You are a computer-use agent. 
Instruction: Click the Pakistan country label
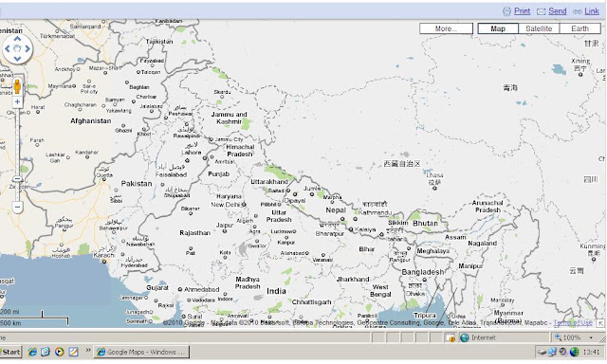(137, 183)
